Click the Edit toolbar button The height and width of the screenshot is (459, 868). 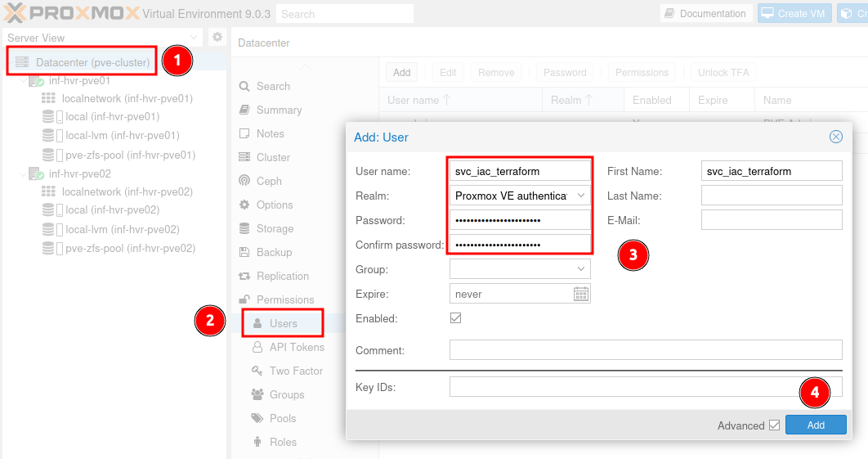448,73
